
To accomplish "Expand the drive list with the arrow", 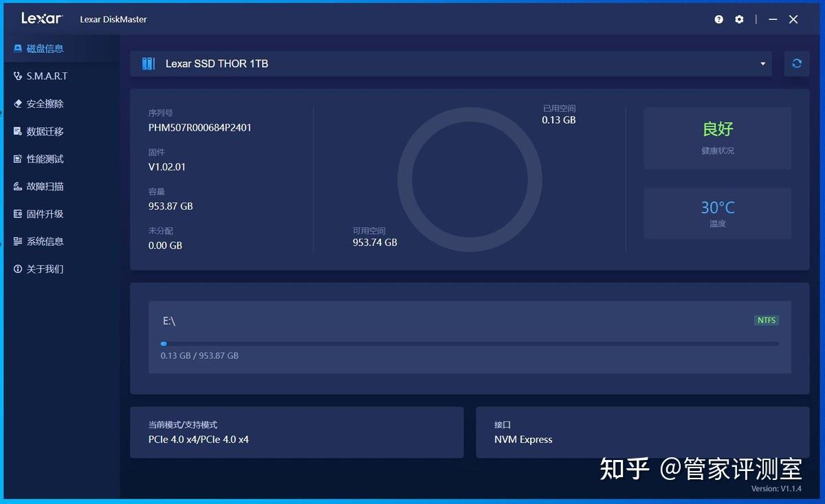I will [x=762, y=63].
